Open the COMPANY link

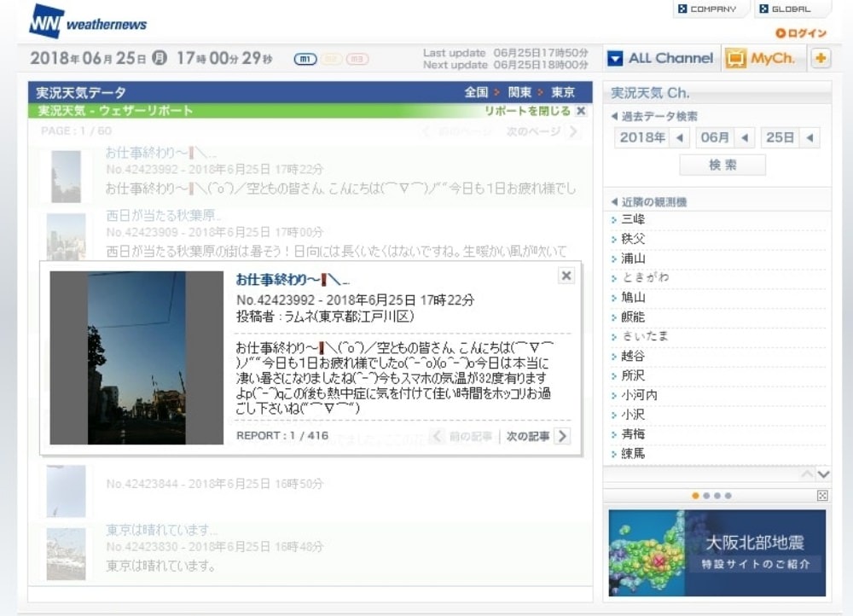(707, 9)
